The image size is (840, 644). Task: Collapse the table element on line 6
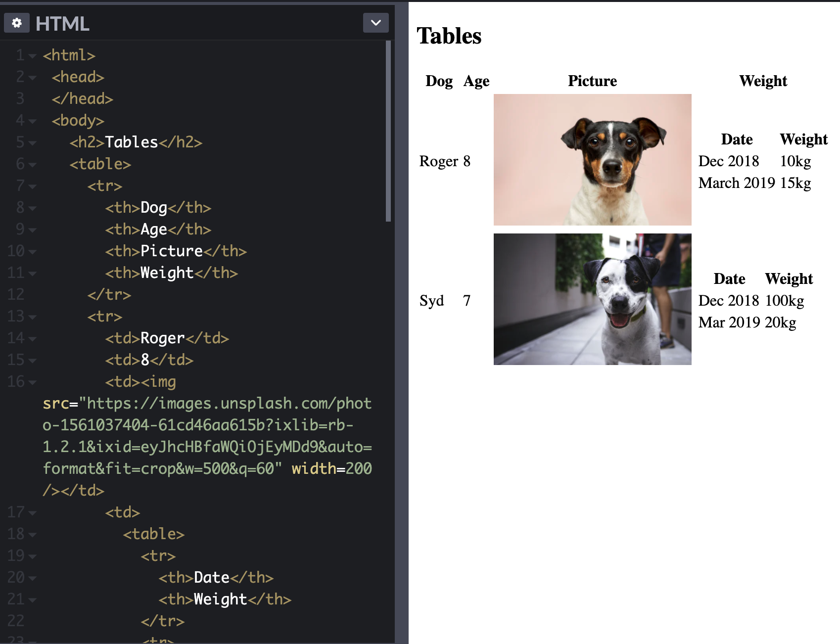(32, 164)
